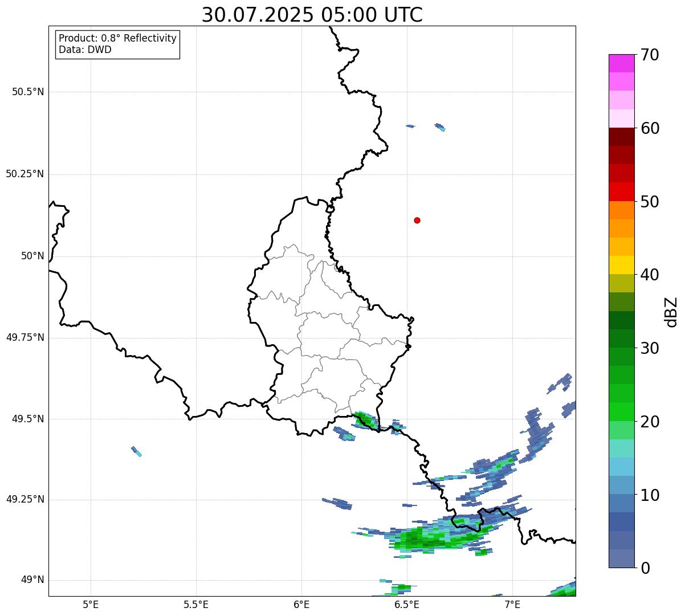Click the "Data: DWD" legend line

[x=85, y=50]
